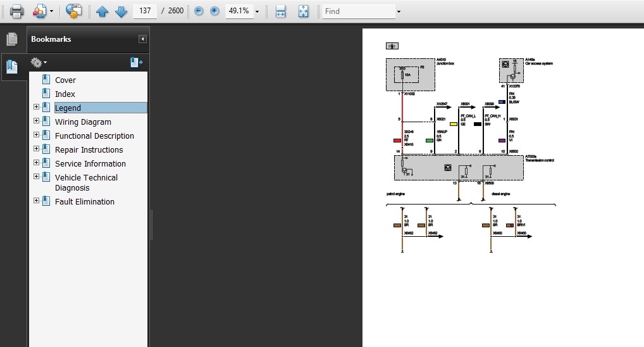The image size is (644, 347).
Task: Click the Car access system component
Action: pyautogui.click(x=511, y=70)
